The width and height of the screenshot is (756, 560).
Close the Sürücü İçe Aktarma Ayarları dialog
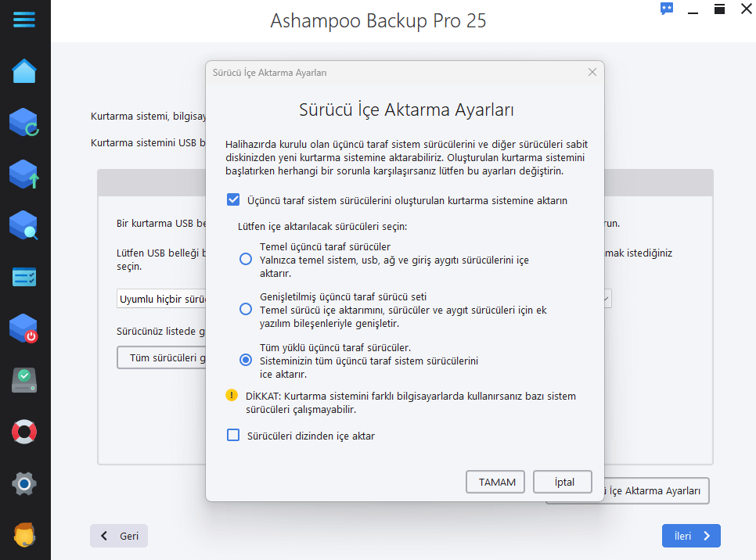pos(592,72)
